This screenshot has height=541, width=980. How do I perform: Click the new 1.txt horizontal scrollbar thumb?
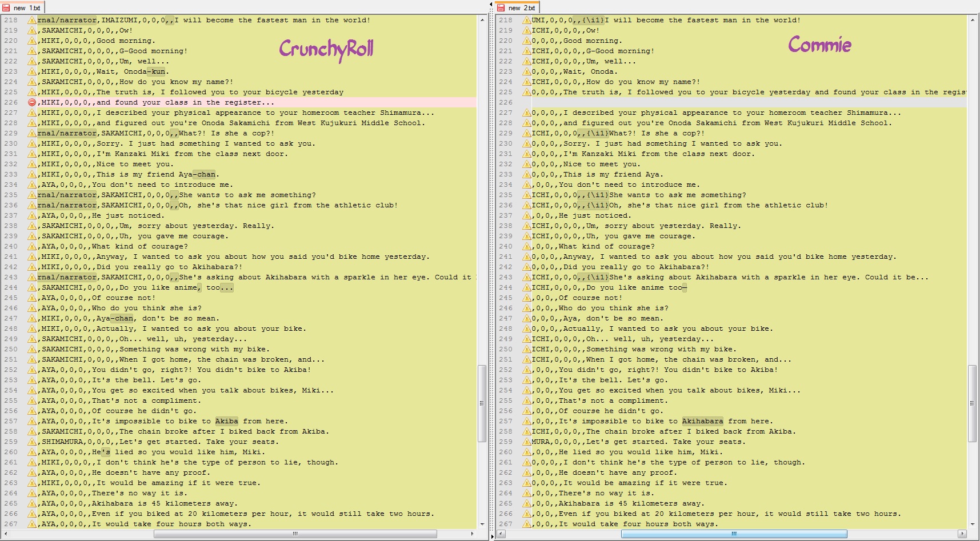(x=295, y=534)
